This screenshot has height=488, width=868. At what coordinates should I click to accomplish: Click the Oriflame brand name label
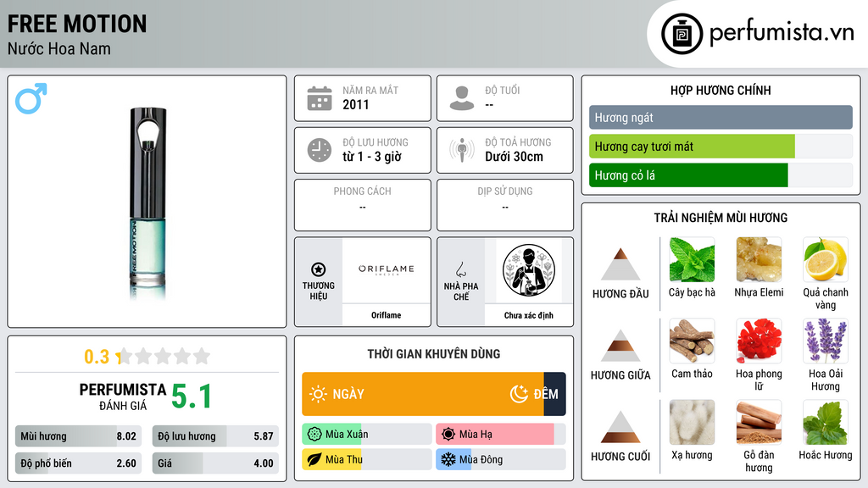tap(387, 315)
